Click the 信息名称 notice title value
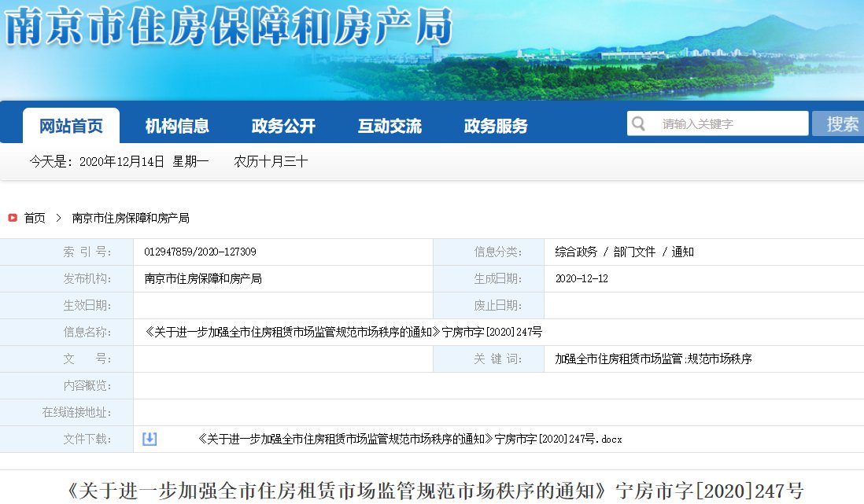 coord(343,332)
